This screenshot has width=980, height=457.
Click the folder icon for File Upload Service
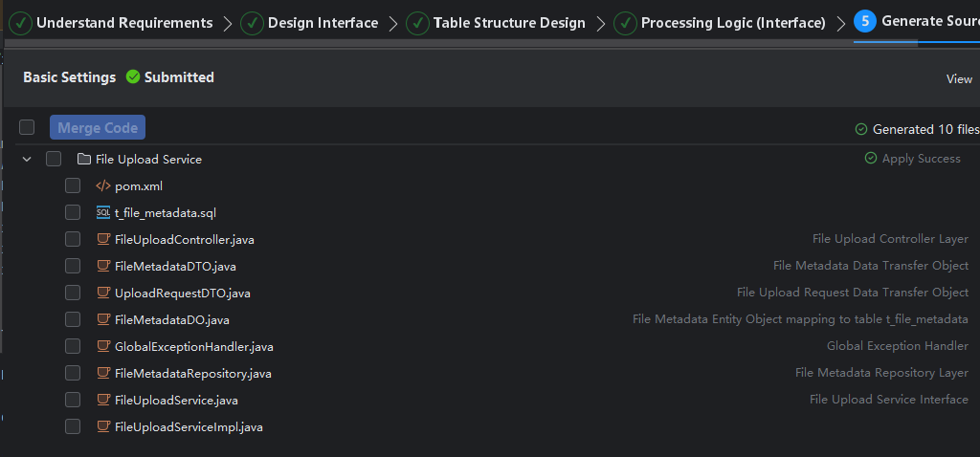83,160
